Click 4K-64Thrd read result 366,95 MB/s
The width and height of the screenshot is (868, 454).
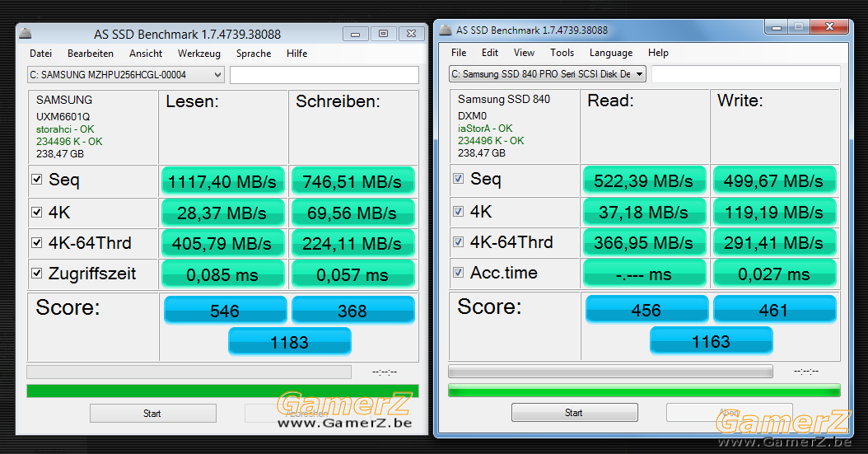[x=644, y=242]
